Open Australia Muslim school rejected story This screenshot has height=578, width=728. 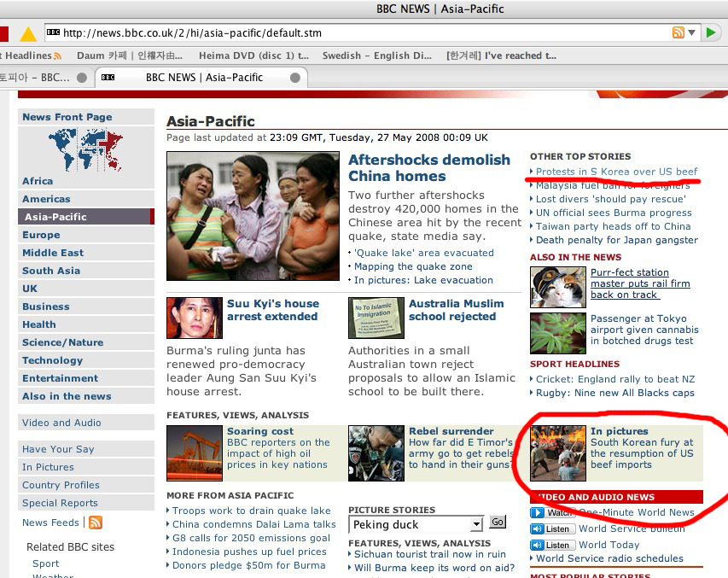[x=456, y=310]
